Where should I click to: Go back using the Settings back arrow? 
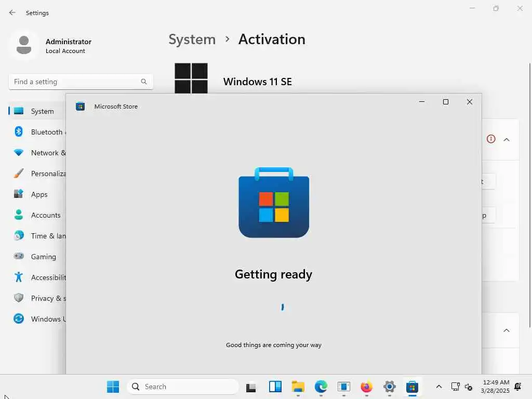12,12
